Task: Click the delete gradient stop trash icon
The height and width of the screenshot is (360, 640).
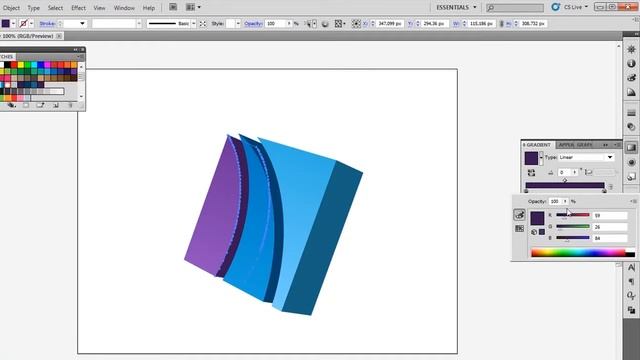Action: click(x=611, y=187)
